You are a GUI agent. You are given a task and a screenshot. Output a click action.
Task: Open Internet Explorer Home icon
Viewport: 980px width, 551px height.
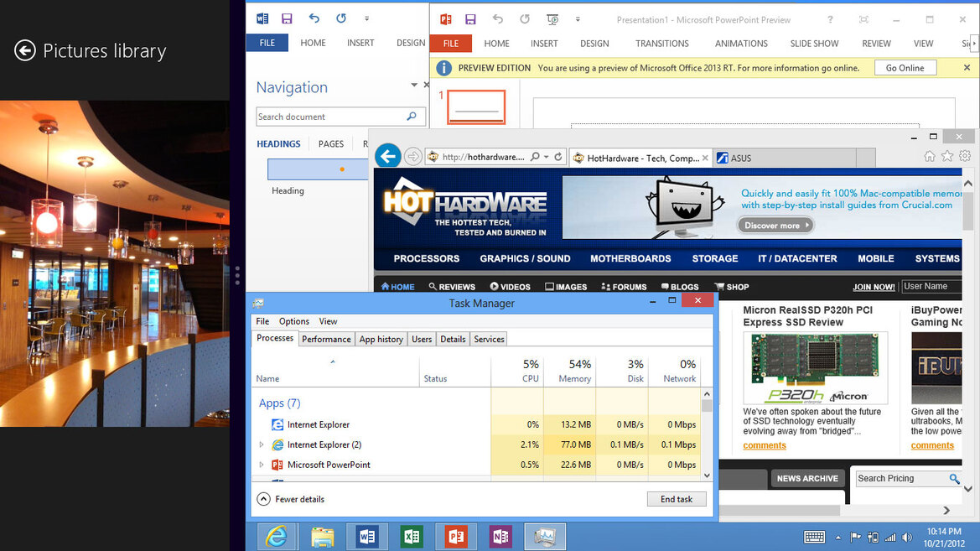[930, 156]
